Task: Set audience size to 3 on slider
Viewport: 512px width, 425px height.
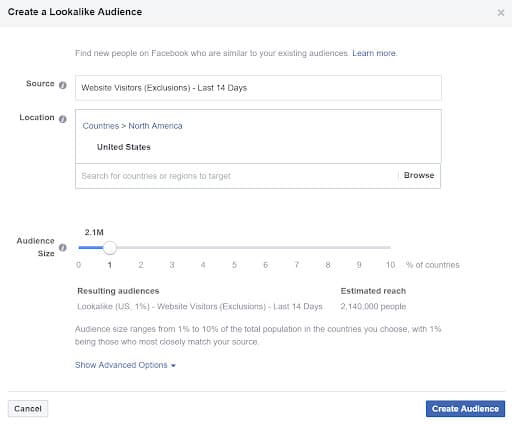Action: [172, 248]
